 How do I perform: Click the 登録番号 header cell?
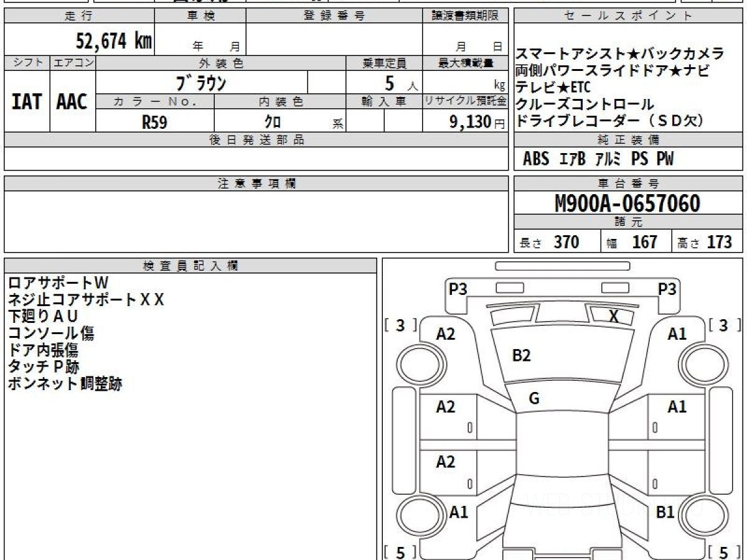[334, 16]
